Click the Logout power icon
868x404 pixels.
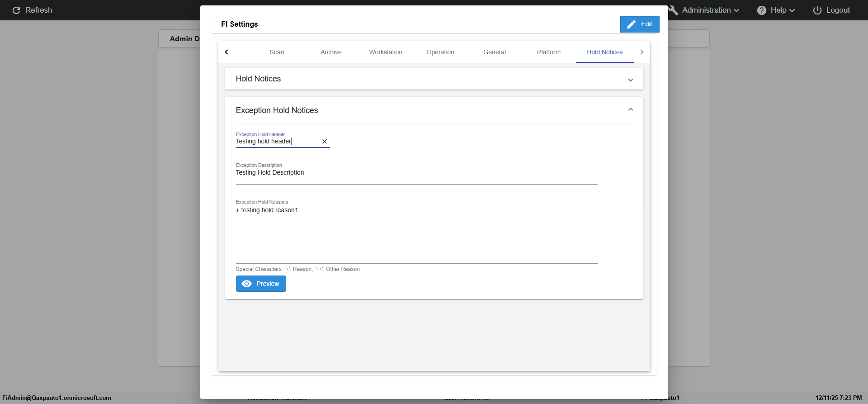click(817, 10)
